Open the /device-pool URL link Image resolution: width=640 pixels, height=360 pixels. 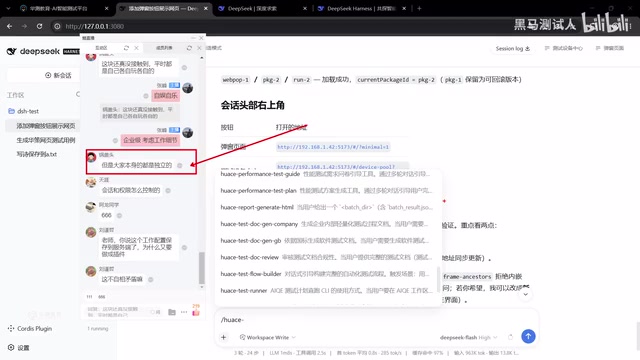pos(336,167)
